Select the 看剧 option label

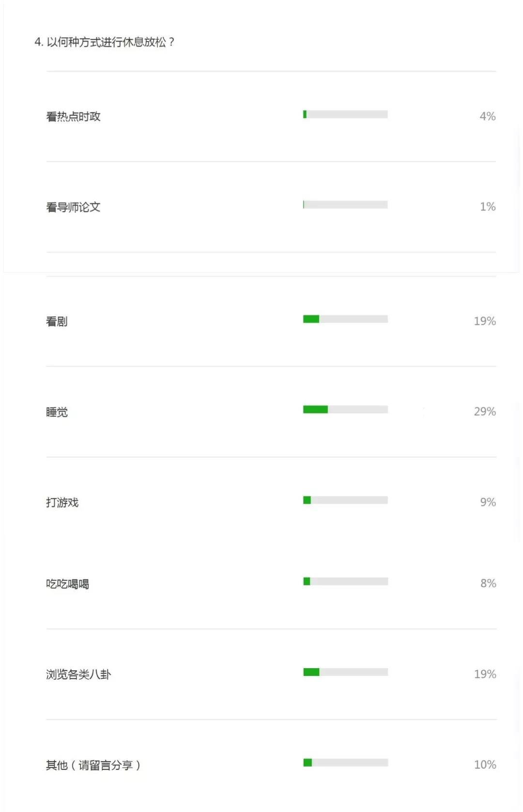[x=57, y=322]
